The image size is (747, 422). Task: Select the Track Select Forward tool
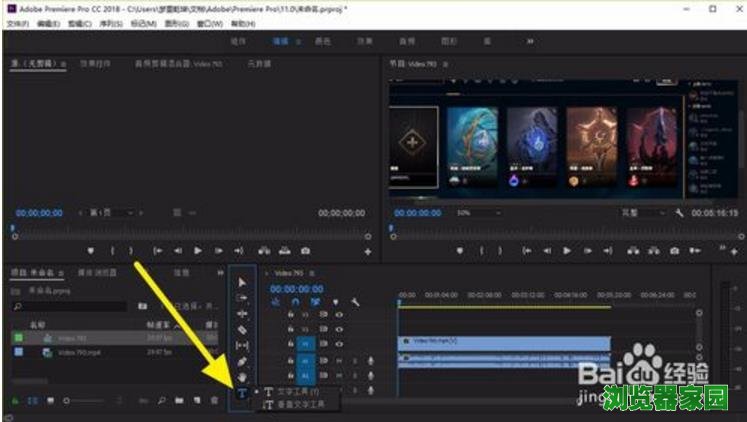tap(242, 298)
